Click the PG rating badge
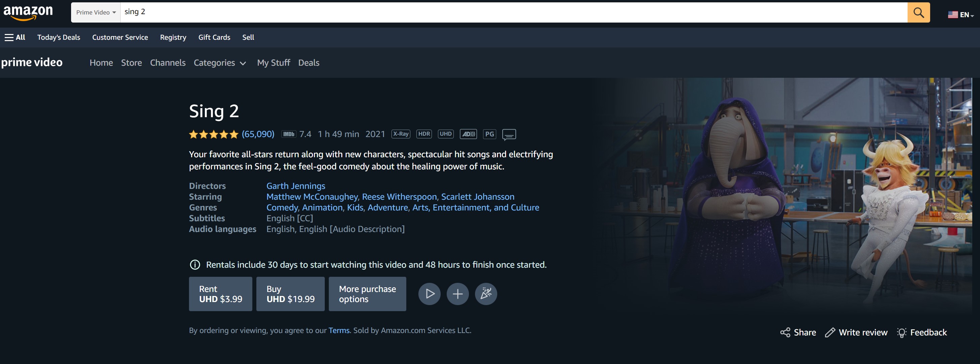The width and height of the screenshot is (980, 364). [489, 134]
